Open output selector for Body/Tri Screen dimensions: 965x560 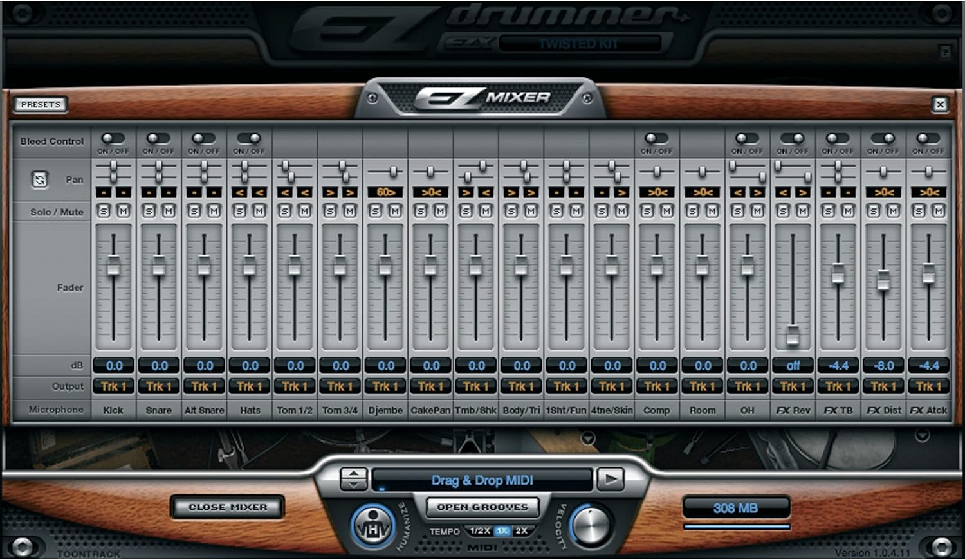[x=521, y=386]
